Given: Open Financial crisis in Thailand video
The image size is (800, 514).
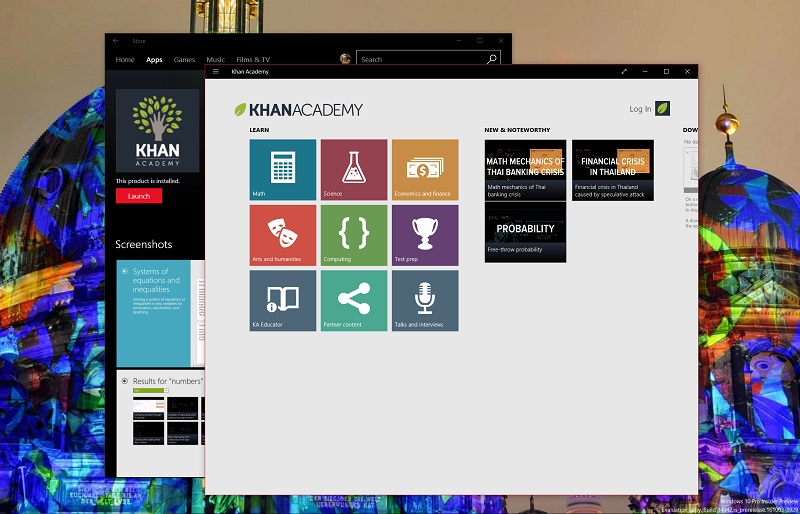Looking at the screenshot, I should coord(613,170).
